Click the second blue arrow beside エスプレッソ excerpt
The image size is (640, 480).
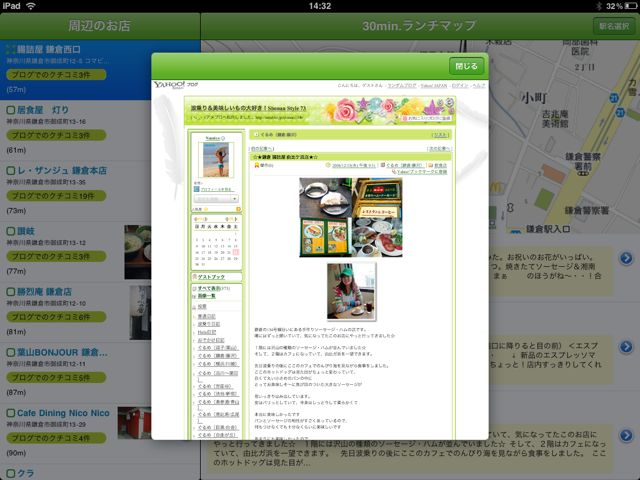pos(626,347)
